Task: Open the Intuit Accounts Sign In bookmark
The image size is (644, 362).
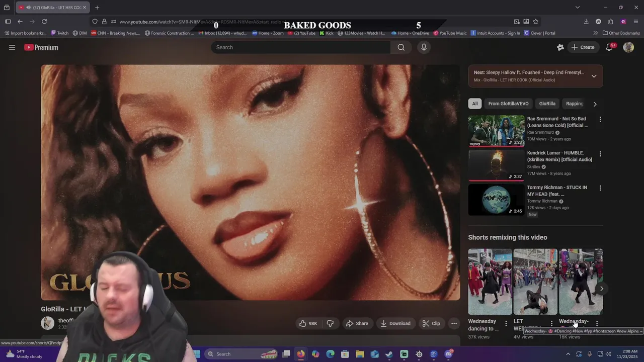Action: point(495,33)
